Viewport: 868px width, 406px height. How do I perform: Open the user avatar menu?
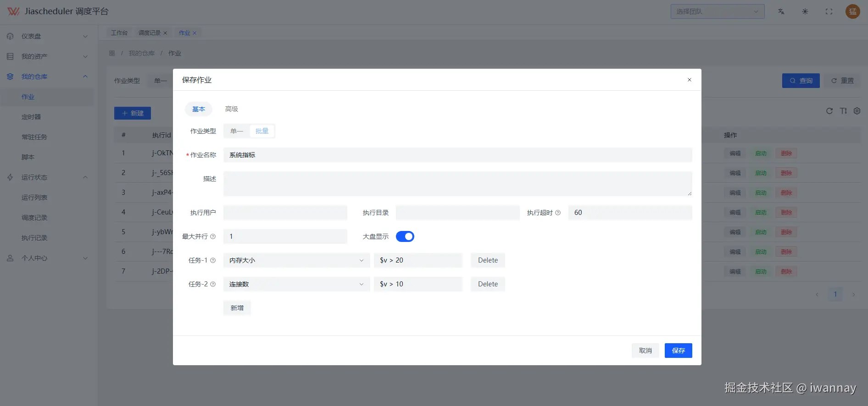(x=853, y=11)
